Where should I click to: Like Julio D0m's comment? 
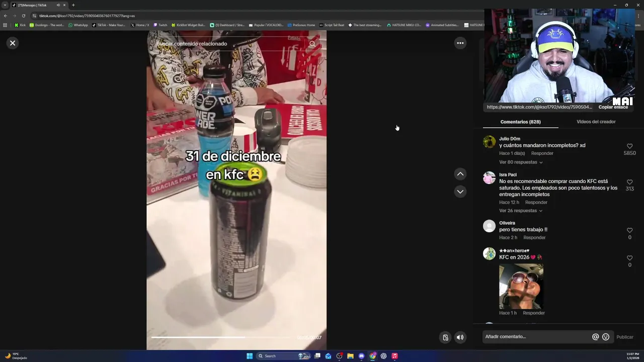(x=629, y=146)
